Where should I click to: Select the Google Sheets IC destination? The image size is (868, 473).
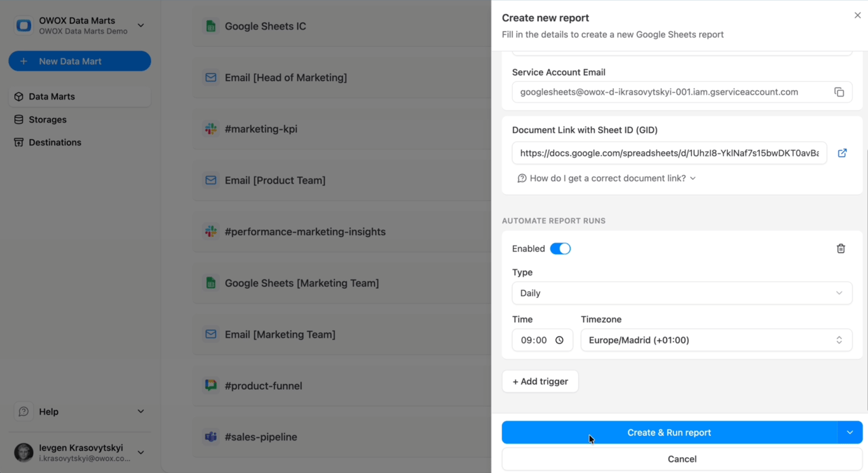tap(342, 26)
